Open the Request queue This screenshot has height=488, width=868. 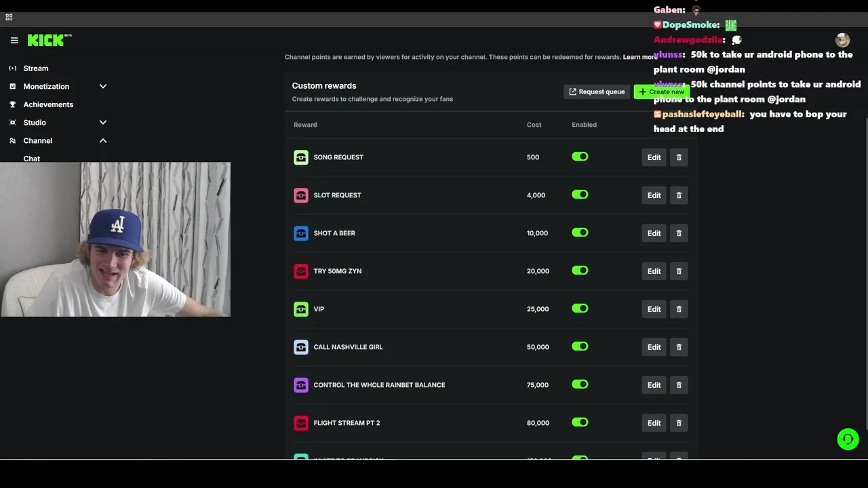pyautogui.click(x=597, y=91)
